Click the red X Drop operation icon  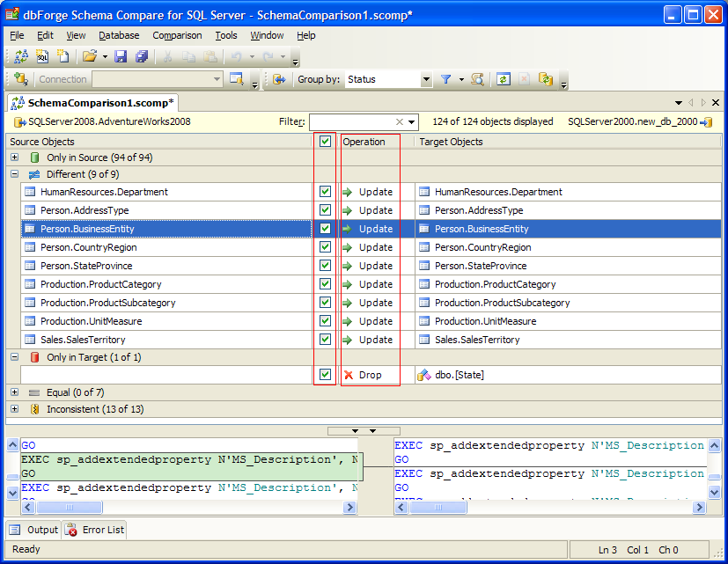349,375
